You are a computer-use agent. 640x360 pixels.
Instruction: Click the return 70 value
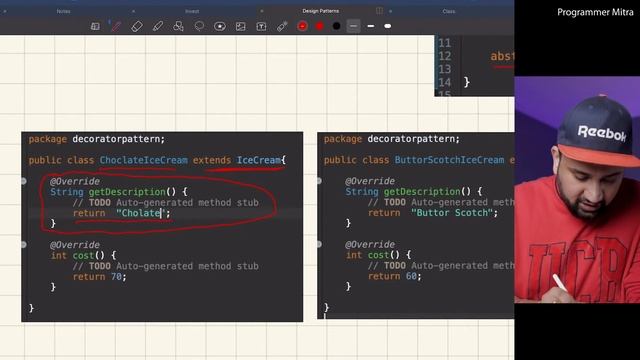117,277
